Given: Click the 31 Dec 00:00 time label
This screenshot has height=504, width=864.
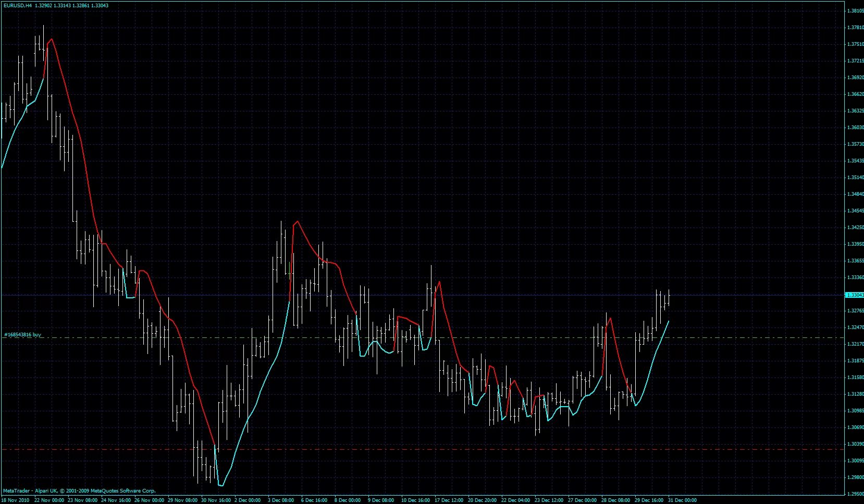Looking at the screenshot, I should (x=683, y=500).
